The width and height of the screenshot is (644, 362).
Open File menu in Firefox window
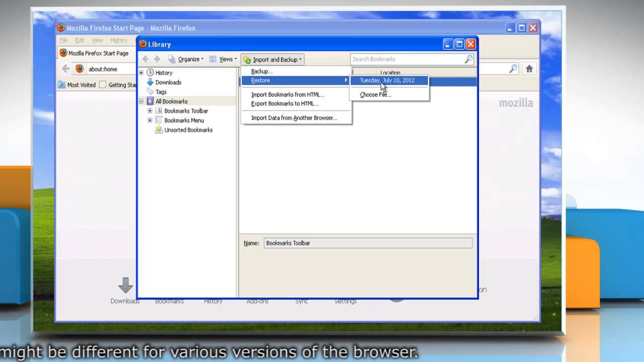pos(63,40)
